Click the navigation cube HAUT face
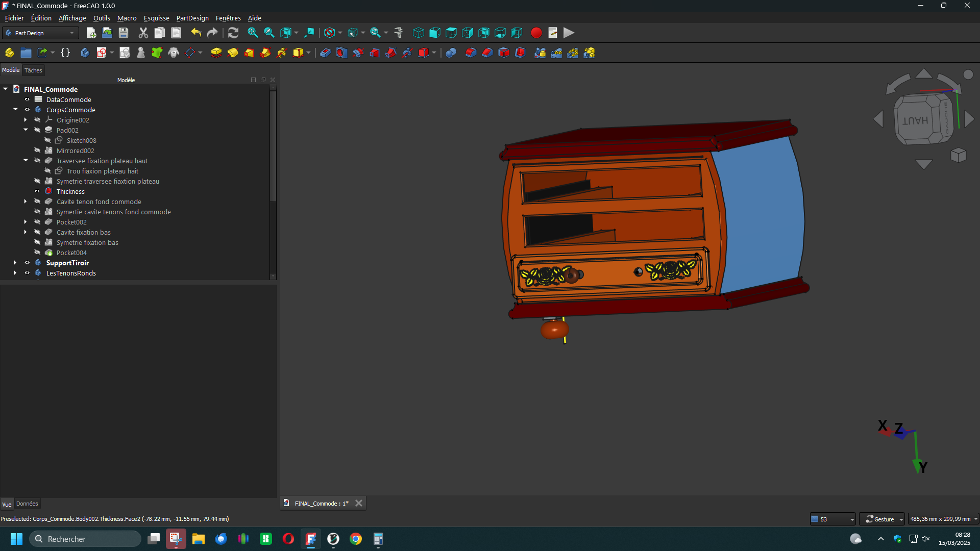Image resolution: width=980 pixels, height=551 pixels. click(x=915, y=121)
